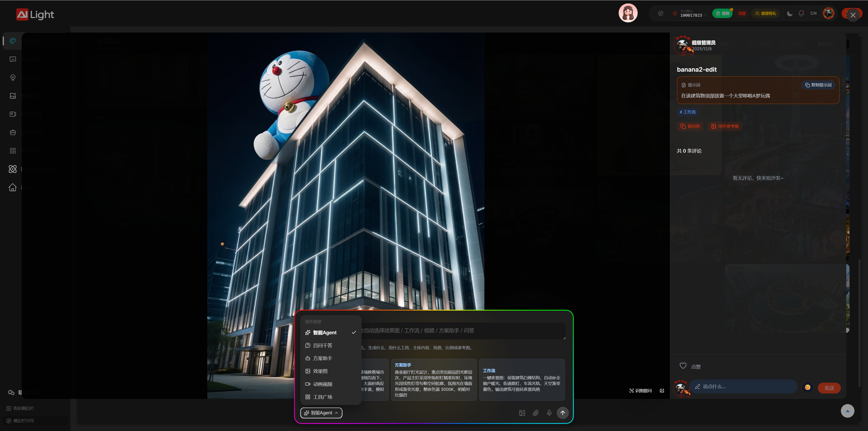
Task: Submit the prompt with the up-arrow button
Action: click(x=562, y=413)
